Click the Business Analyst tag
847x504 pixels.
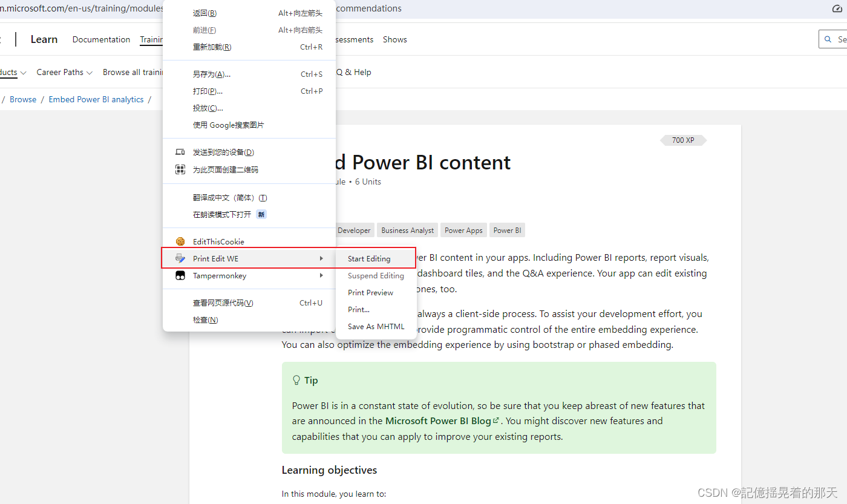408,230
